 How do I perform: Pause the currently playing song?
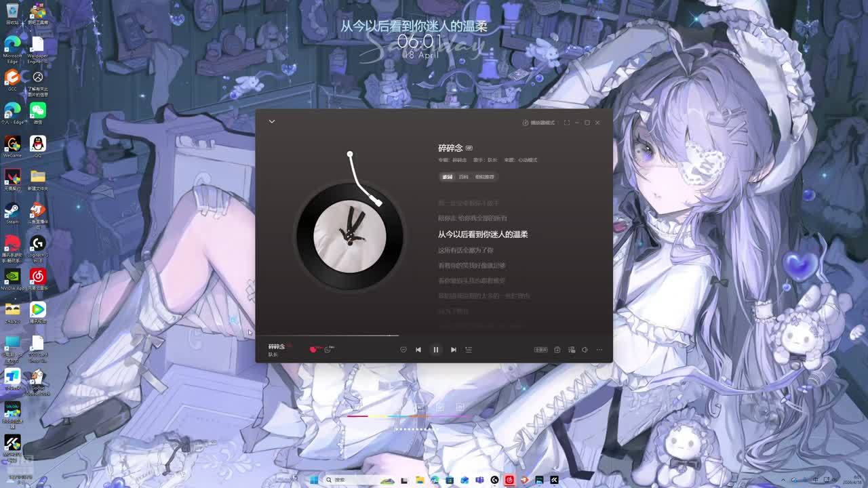(435, 350)
